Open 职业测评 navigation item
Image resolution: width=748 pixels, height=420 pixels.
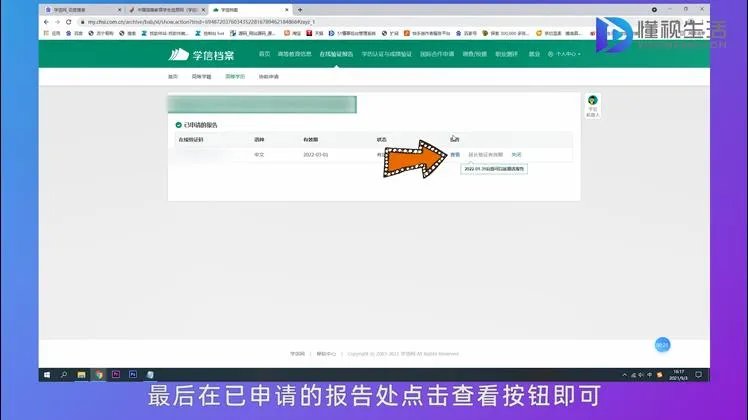[506, 54]
